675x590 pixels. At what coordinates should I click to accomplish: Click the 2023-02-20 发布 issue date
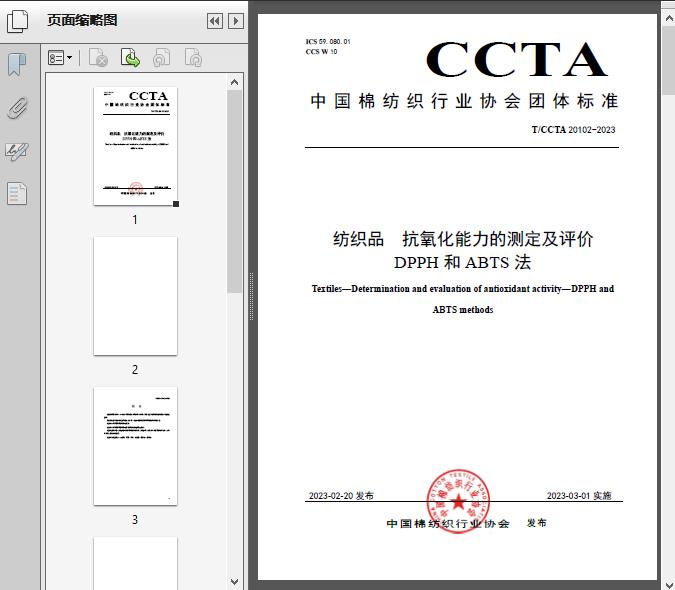click(x=341, y=496)
